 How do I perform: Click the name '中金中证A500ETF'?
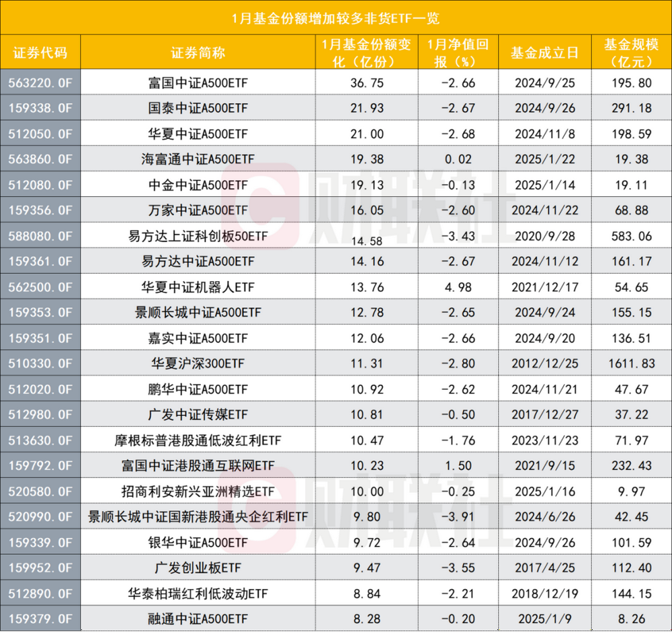tap(198, 185)
